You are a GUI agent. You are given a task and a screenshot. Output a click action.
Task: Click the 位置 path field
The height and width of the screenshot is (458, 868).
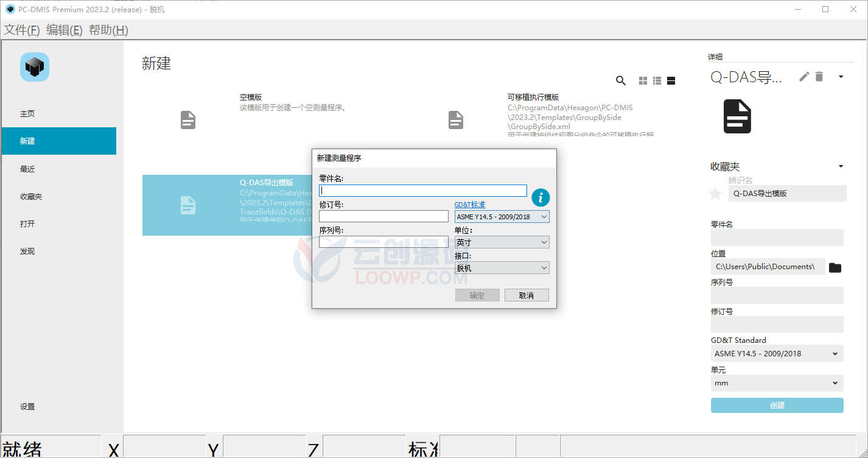(x=768, y=267)
